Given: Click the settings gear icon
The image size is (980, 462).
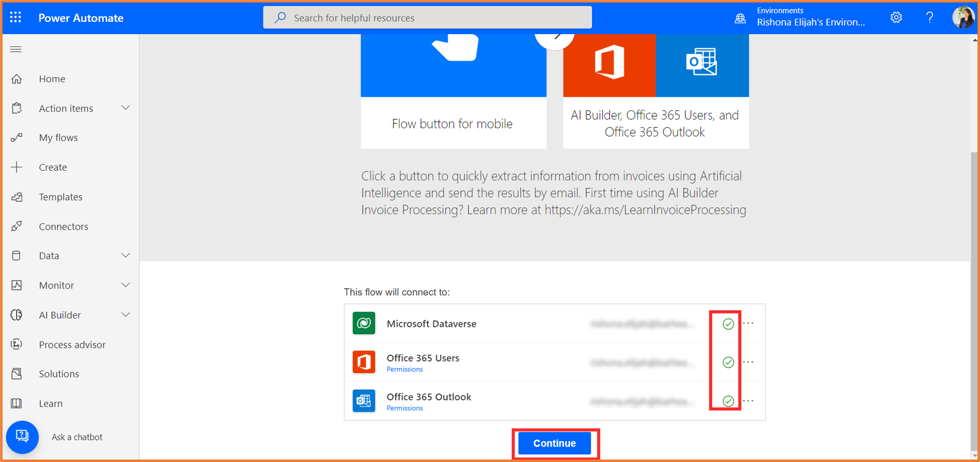Looking at the screenshot, I should click(896, 17).
